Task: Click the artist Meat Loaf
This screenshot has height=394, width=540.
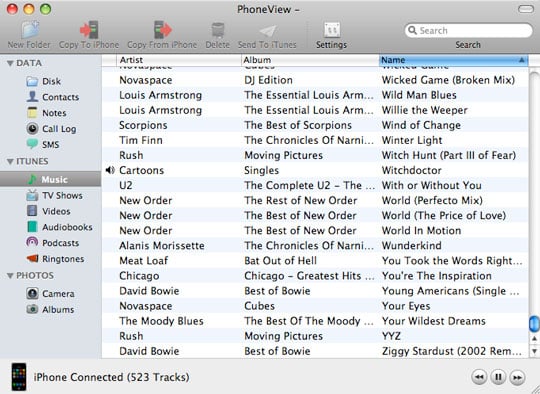Action: click(144, 261)
